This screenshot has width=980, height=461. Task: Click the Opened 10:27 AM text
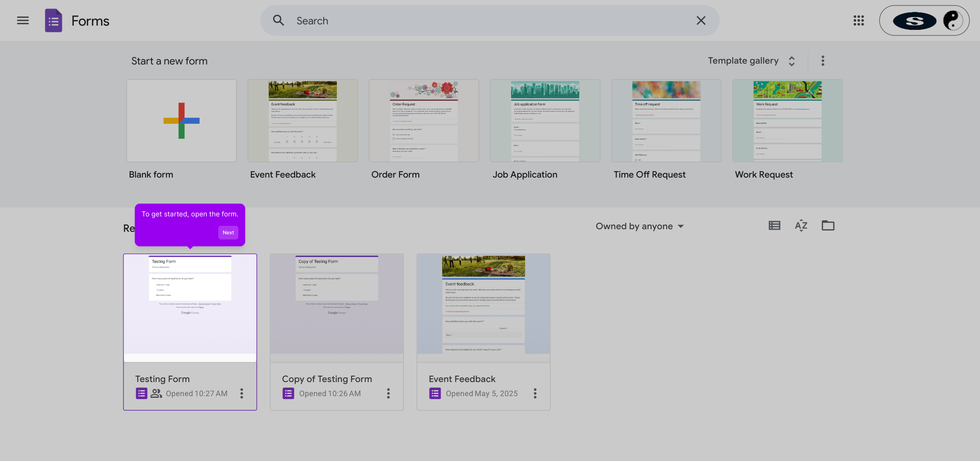coord(197,394)
